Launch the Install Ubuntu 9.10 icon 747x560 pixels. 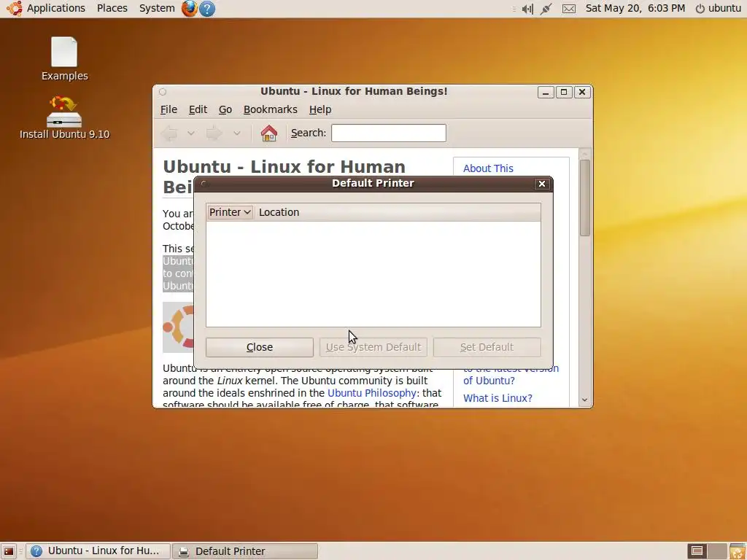click(x=64, y=117)
